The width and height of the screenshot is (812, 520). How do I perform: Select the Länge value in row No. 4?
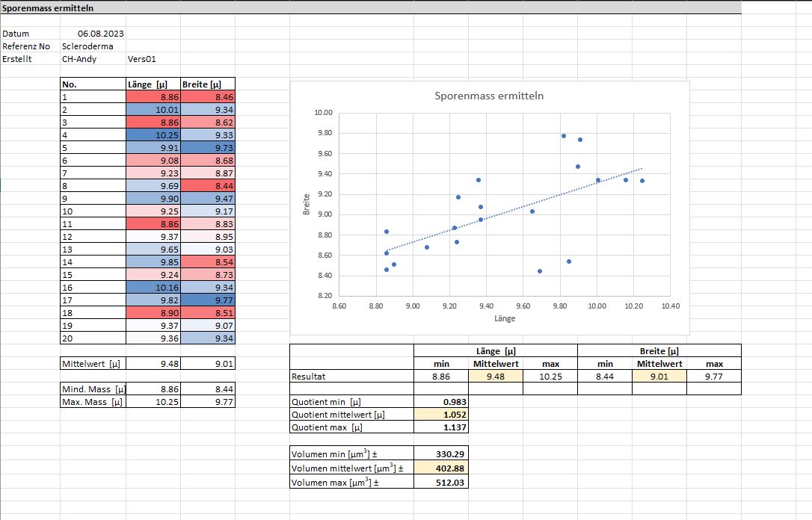[153, 135]
